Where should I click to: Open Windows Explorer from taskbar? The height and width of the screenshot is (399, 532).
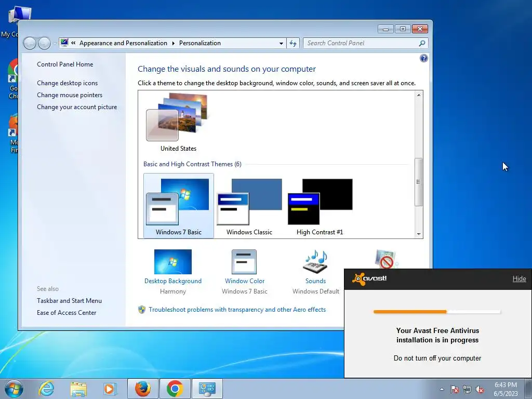click(78, 389)
